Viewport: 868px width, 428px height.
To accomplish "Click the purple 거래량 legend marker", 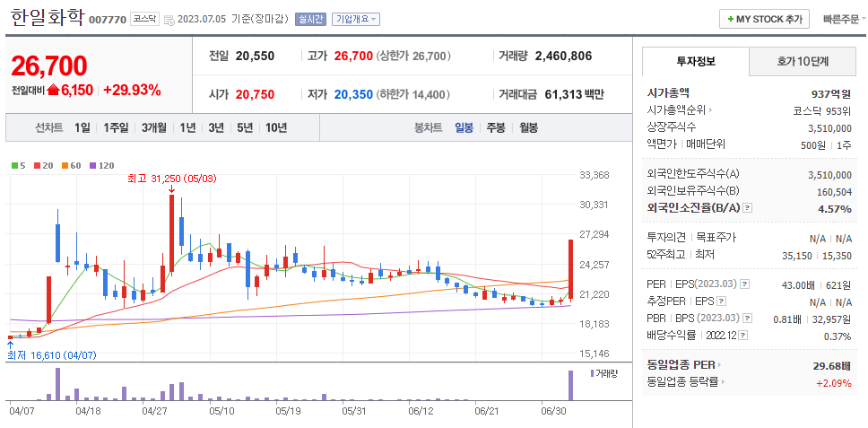I will click(x=592, y=373).
